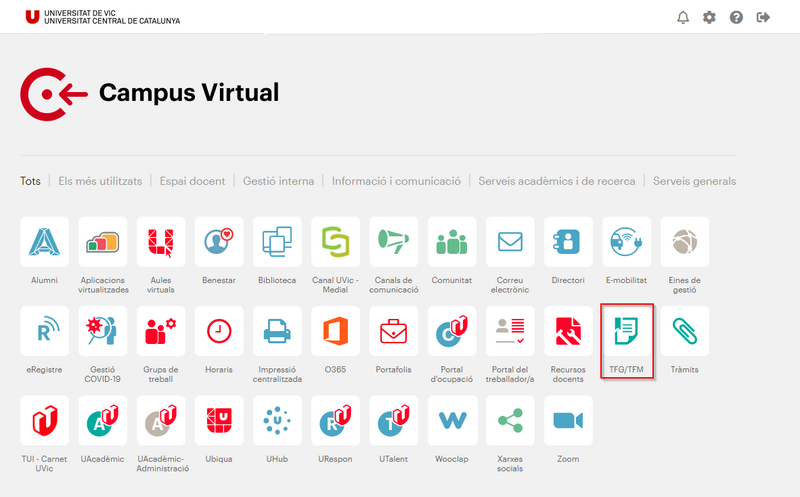Image resolution: width=800 pixels, height=497 pixels.
Task: Open the TFG/TFM tile
Action: (626, 331)
